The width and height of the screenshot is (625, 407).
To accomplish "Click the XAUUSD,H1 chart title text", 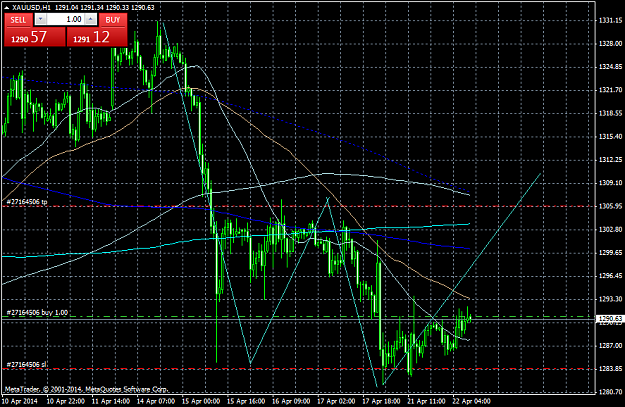I will 31,8.
